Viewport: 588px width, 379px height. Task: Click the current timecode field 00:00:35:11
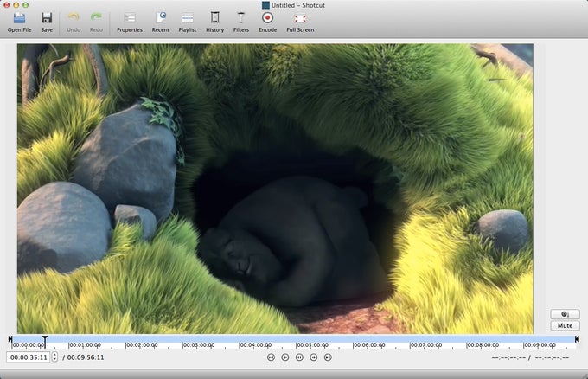click(29, 357)
